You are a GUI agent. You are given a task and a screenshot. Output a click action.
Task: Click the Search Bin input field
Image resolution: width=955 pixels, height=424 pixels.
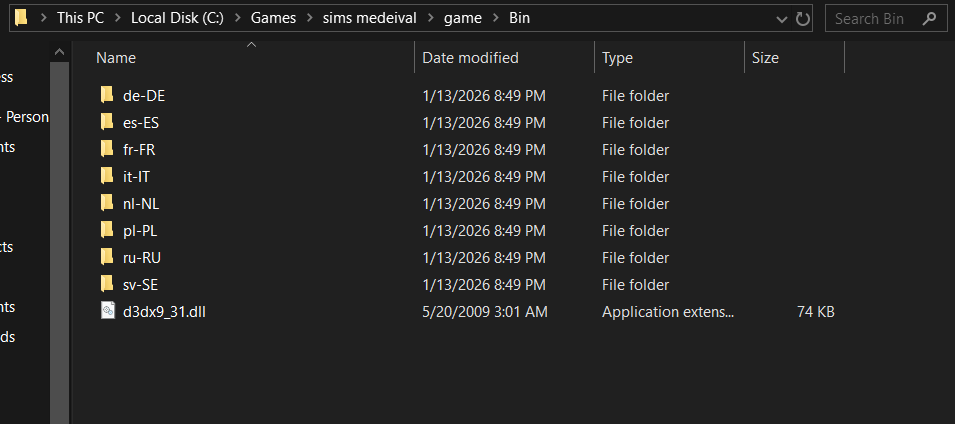882,19
